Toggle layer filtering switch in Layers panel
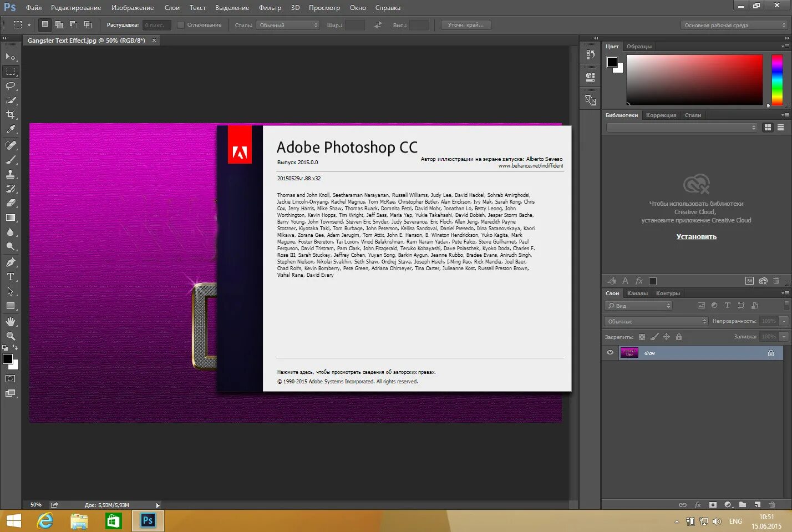This screenshot has width=792, height=532. tap(786, 305)
